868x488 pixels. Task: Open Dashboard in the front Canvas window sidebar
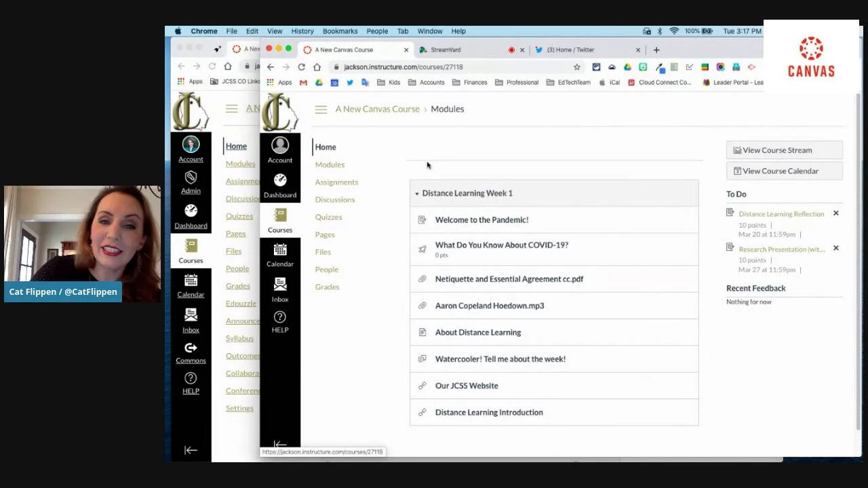pos(279,185)
